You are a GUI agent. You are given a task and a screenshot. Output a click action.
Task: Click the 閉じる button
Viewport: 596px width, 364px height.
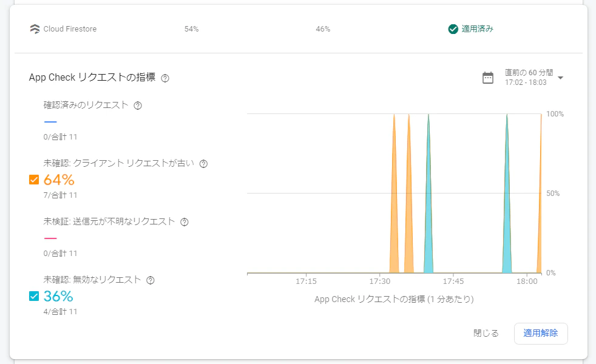pyautogui.click(x=486, y=333)
